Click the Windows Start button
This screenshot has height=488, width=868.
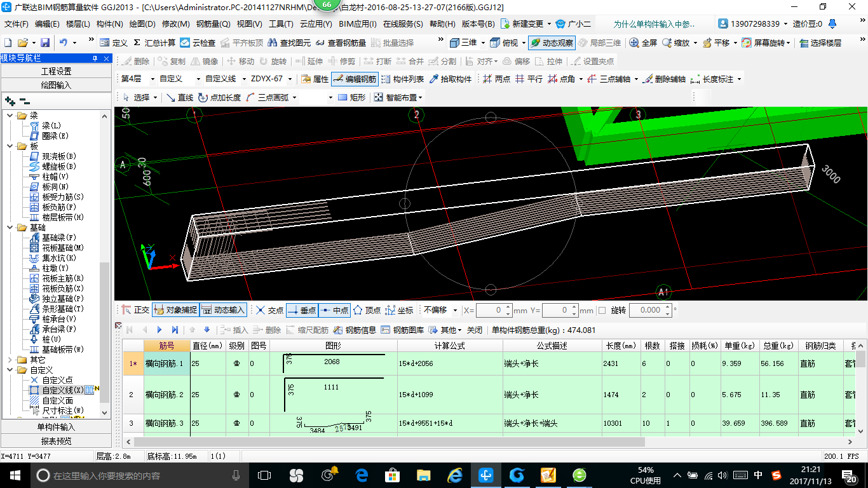[x=15, y=475]
